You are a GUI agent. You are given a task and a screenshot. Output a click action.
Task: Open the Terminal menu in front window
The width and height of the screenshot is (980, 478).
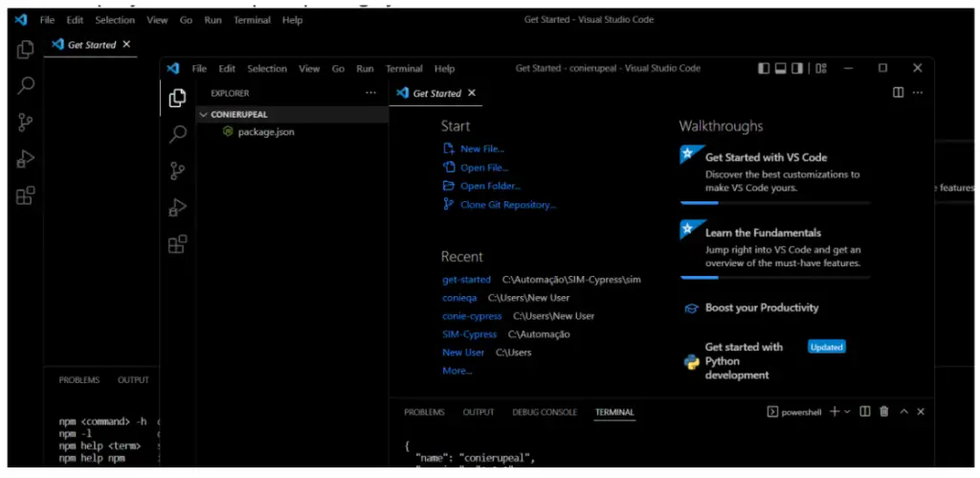404,69
